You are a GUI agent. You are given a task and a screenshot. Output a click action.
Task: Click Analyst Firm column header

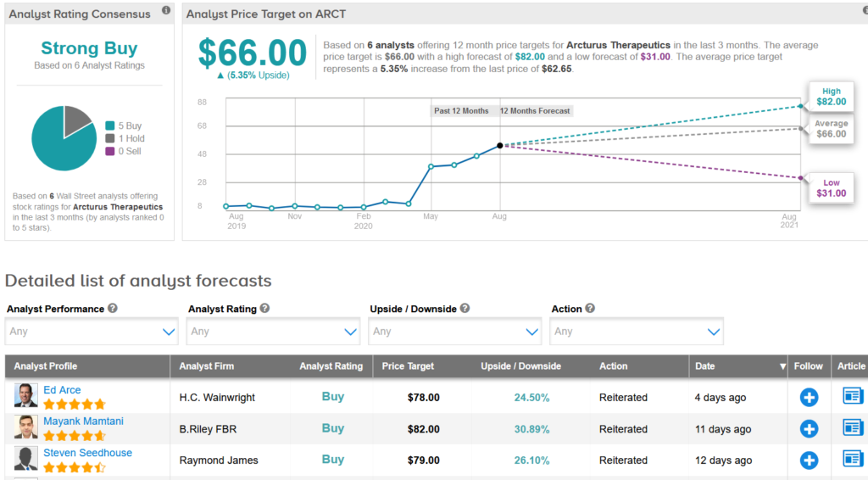tap(207, 366)
